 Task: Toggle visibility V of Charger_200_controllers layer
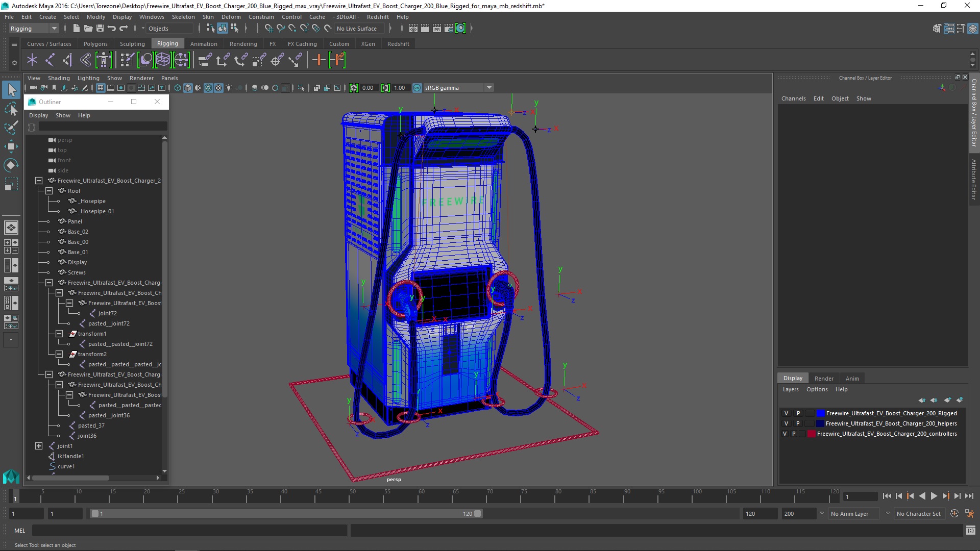tap(785, 434)
